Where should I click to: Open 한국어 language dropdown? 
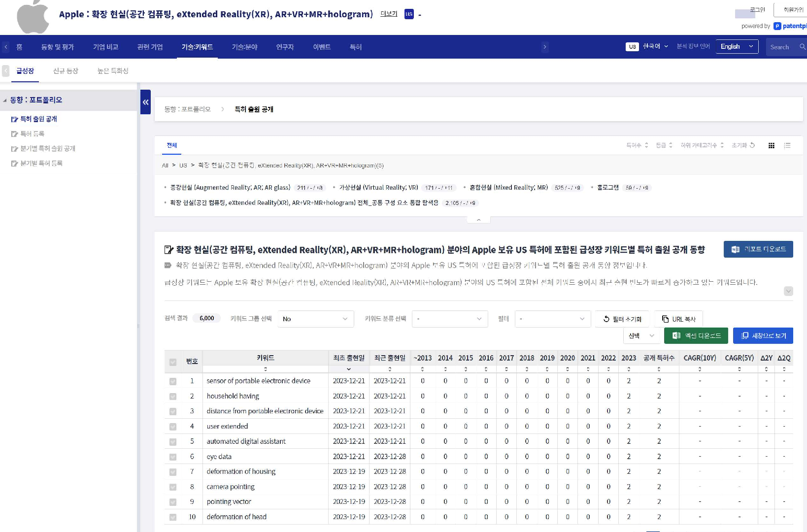(x=656, y=46)
